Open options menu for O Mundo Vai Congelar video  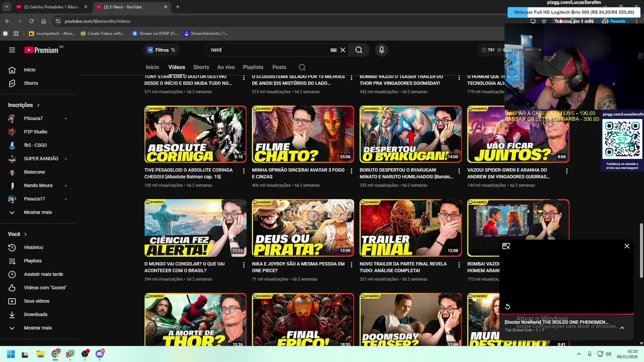pyautogui.click(x=244, y=264)
